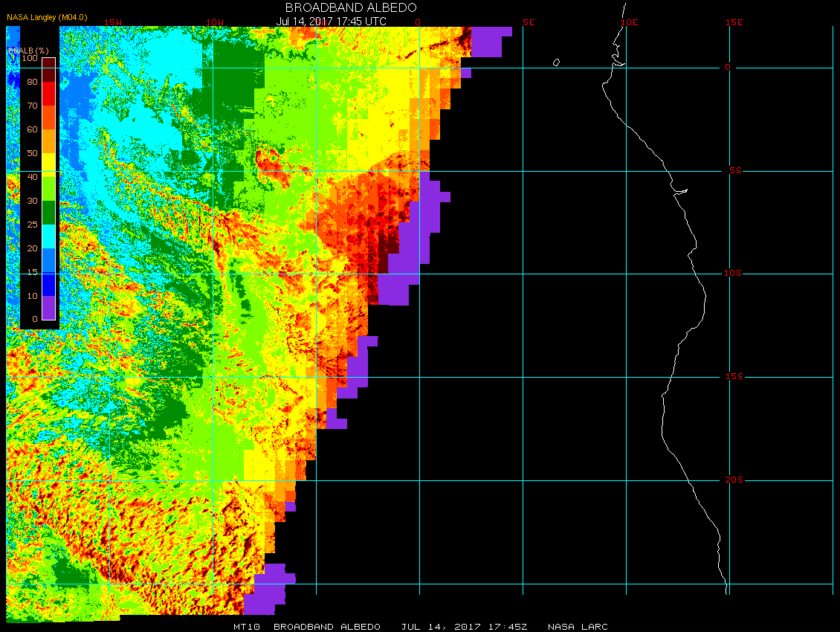Click the legend value "50"

pyautogui.click(x=33, y=153)
